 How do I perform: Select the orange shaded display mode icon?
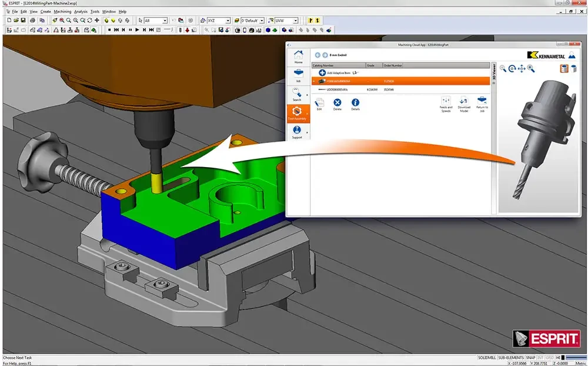[x=564, y=68]
